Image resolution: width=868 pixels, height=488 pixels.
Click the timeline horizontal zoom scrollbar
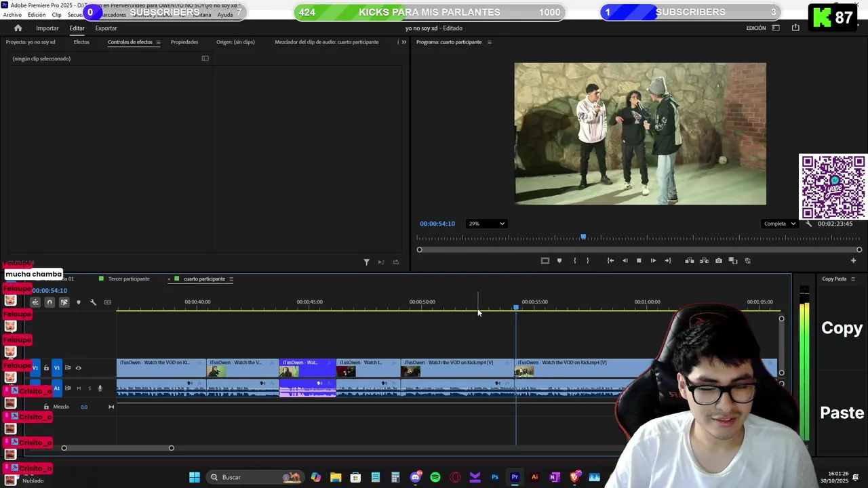(117, 448)
